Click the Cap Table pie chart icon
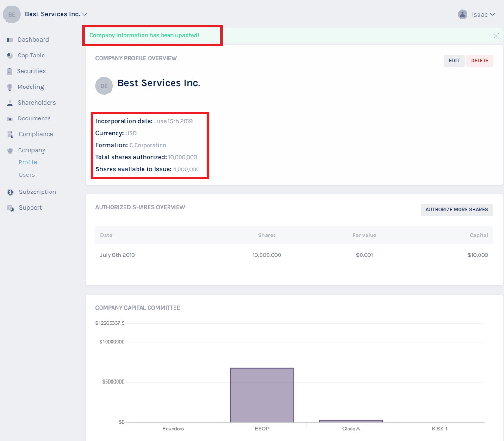Image resolution: width=504 pixels, height=441 pixels. coord(10,56)
